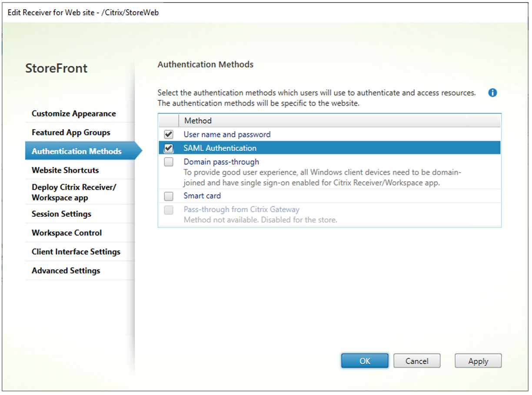Click the blue information icon
532x395 pixels.
[492, 93]
